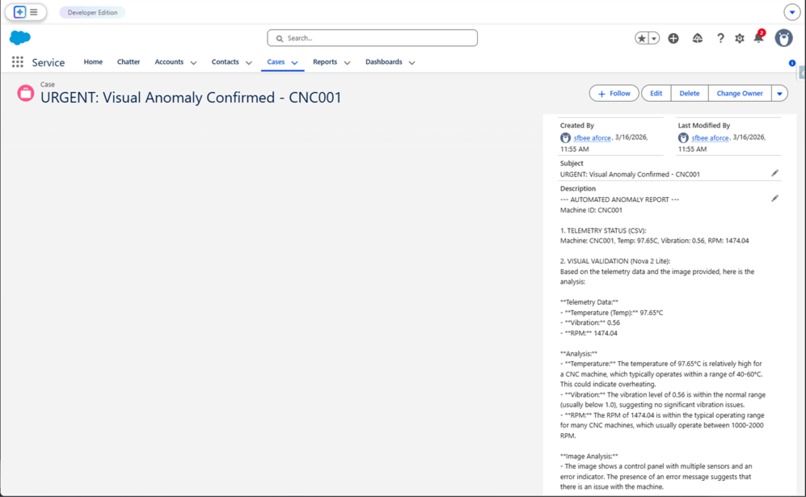
Task: Click the Subject field value text
Action: click(x=630, y=174)
